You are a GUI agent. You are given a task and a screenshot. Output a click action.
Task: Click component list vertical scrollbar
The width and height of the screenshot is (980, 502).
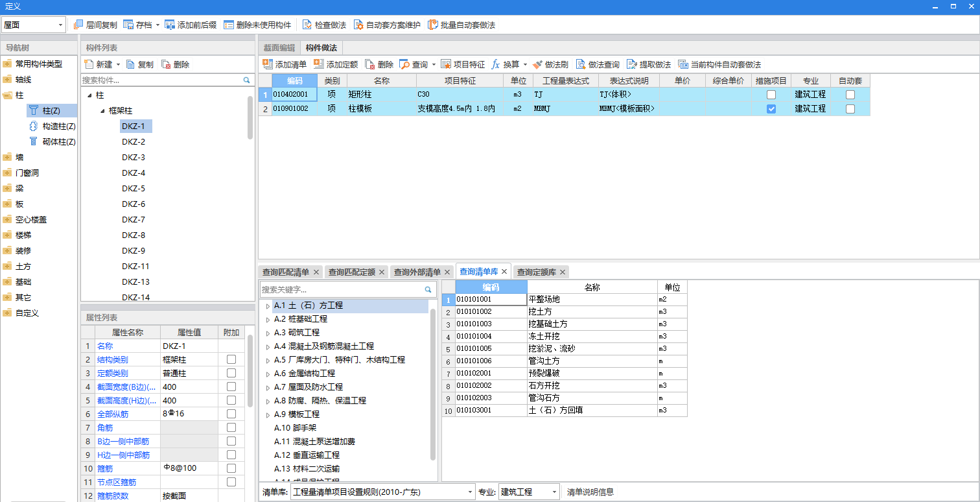[250, 118]
